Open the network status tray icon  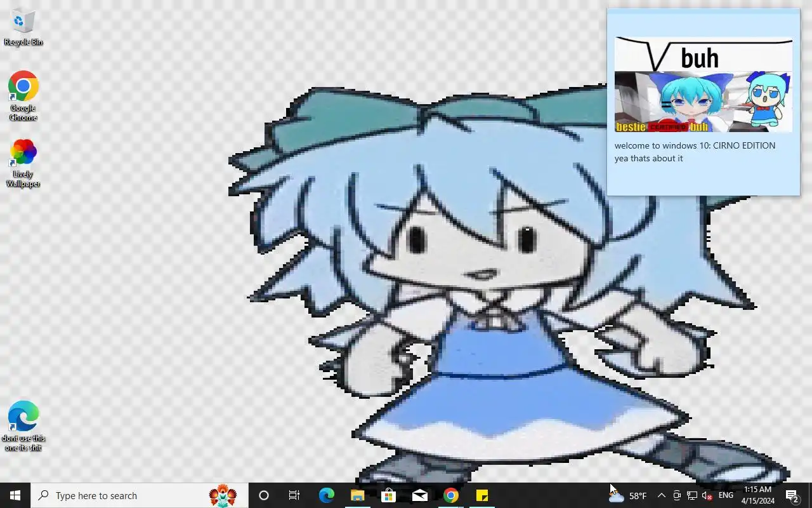click(x=692, y=495)
